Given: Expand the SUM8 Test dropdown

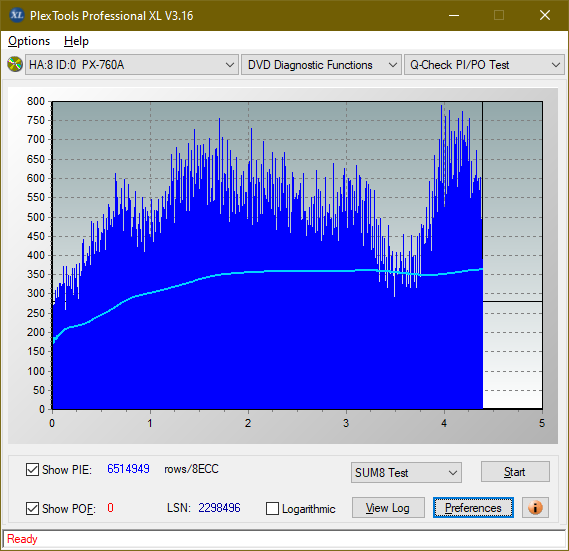Looking at the screenshot, I should [x=406, y=472].
